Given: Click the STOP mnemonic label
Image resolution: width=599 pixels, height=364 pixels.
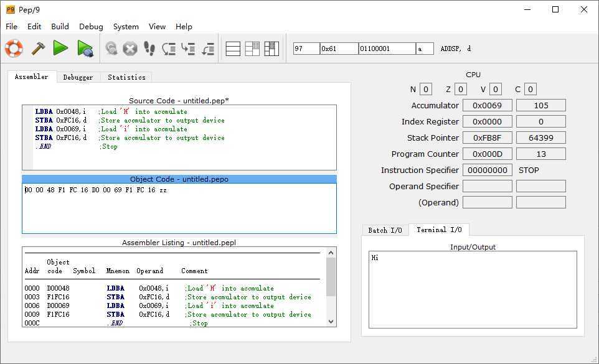Looking at the screenshot, I should (529, 170).
